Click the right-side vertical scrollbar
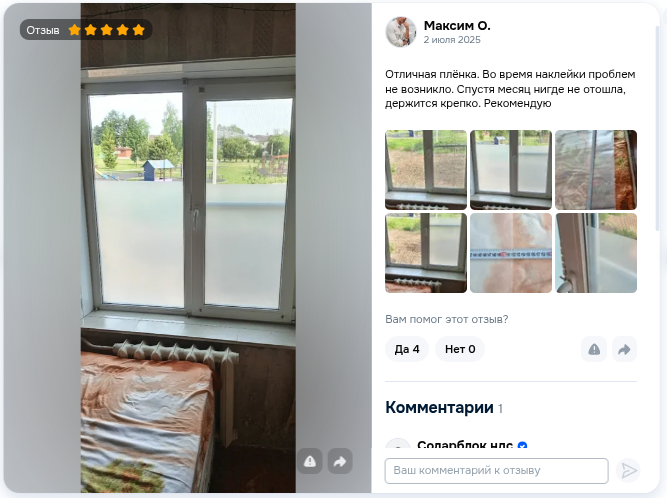 [658, 128]
